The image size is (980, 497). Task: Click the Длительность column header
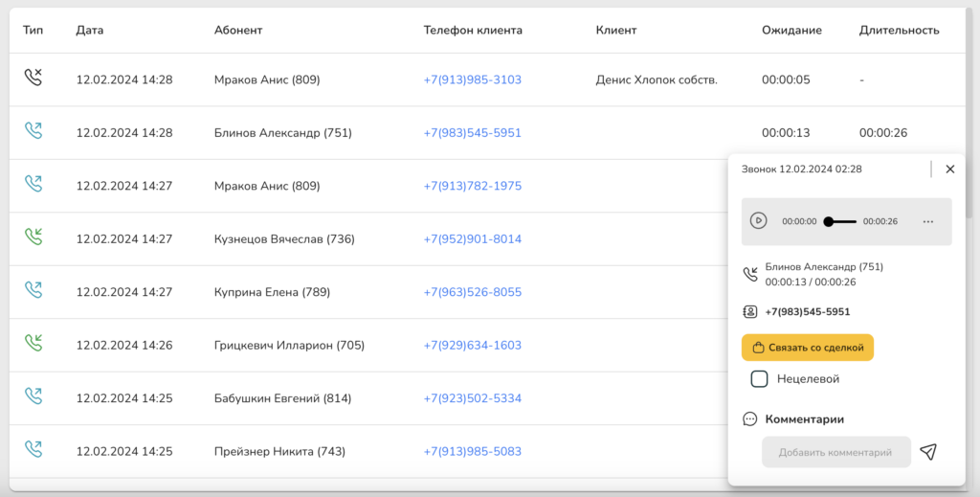point(899,30)
